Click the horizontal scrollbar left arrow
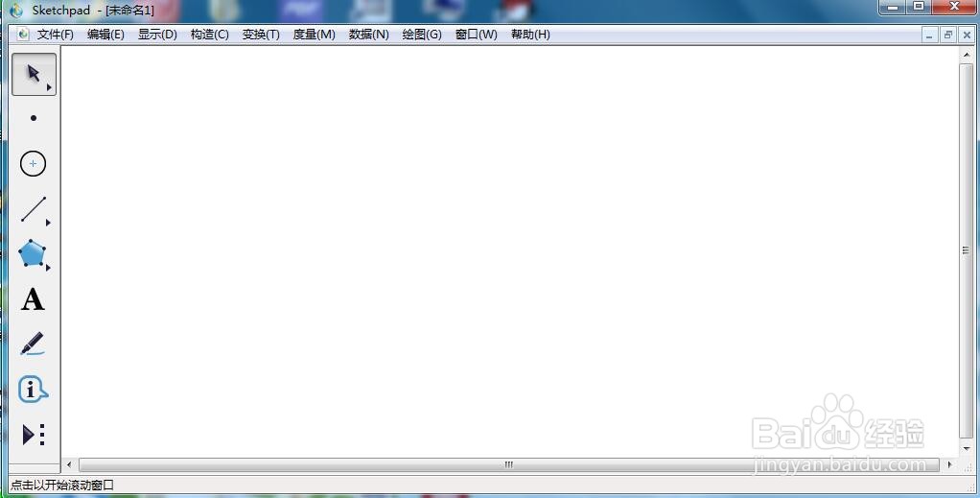Screen dimensions: 980x498 coord(69,464)
